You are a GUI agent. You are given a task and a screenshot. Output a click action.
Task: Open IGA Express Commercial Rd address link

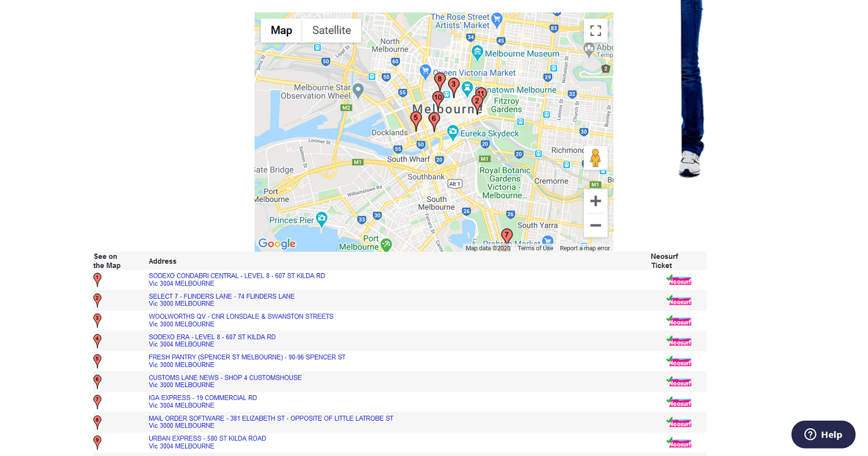coord(203,402)
